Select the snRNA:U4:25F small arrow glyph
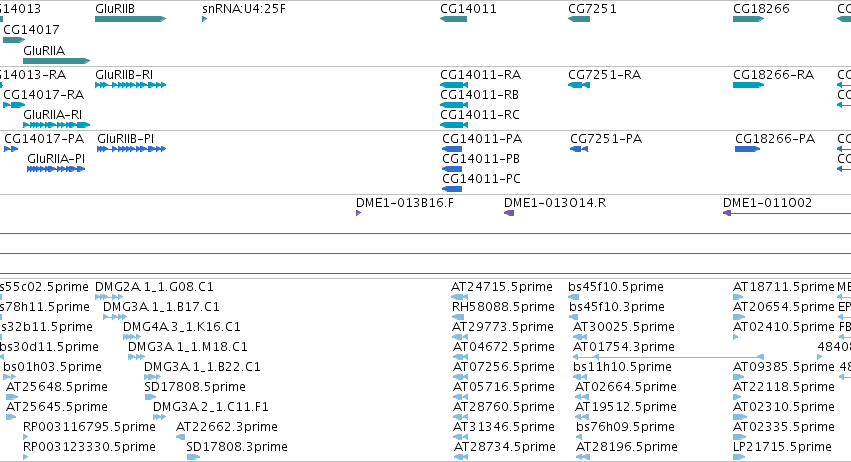851x462 pixels. coord(205,19)
